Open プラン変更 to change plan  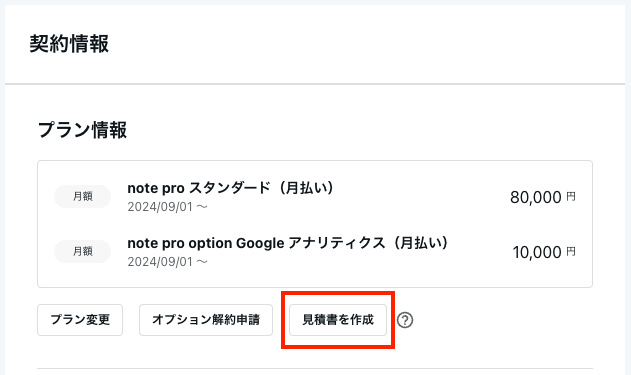[80, 320]
